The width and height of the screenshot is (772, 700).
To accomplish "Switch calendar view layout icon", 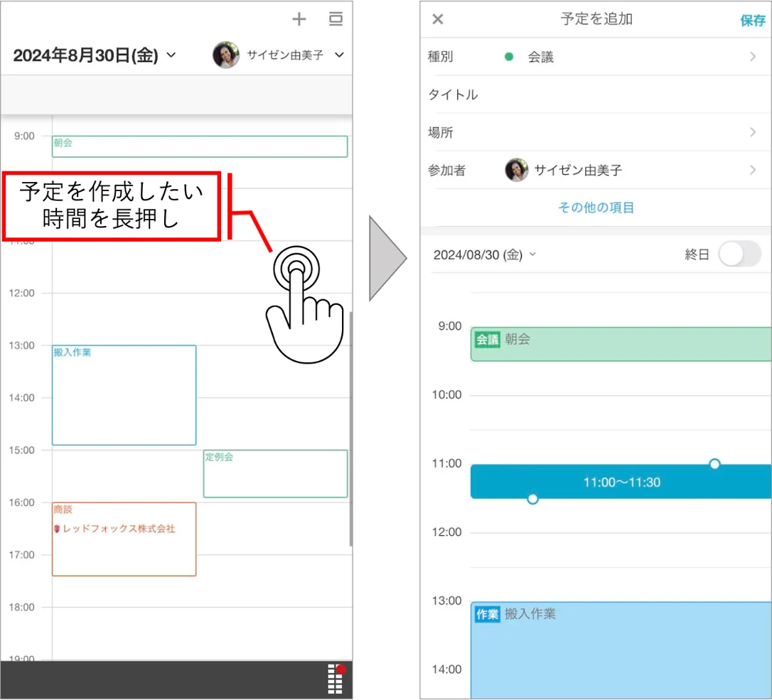I will pyautogui.click(x=336, y=19).
